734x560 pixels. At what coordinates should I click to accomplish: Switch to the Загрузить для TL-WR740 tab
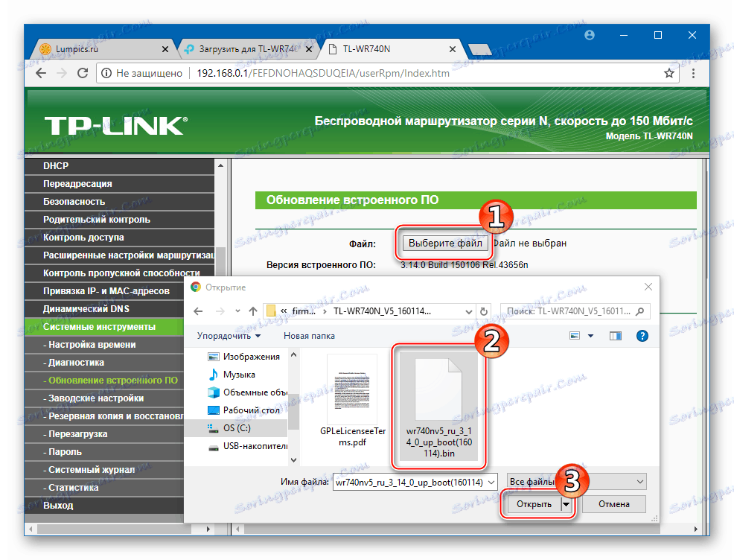[248, 49]
